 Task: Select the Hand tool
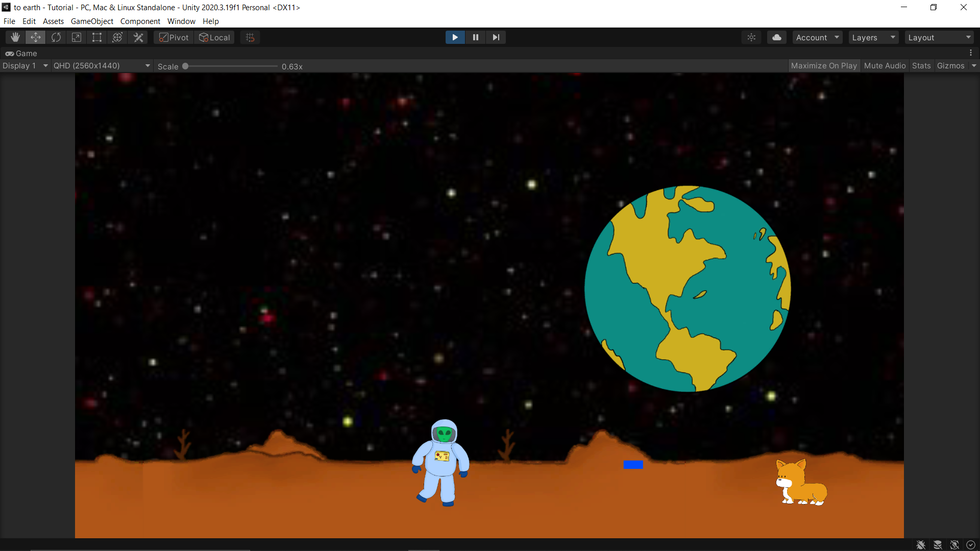(x=15, y=37)
